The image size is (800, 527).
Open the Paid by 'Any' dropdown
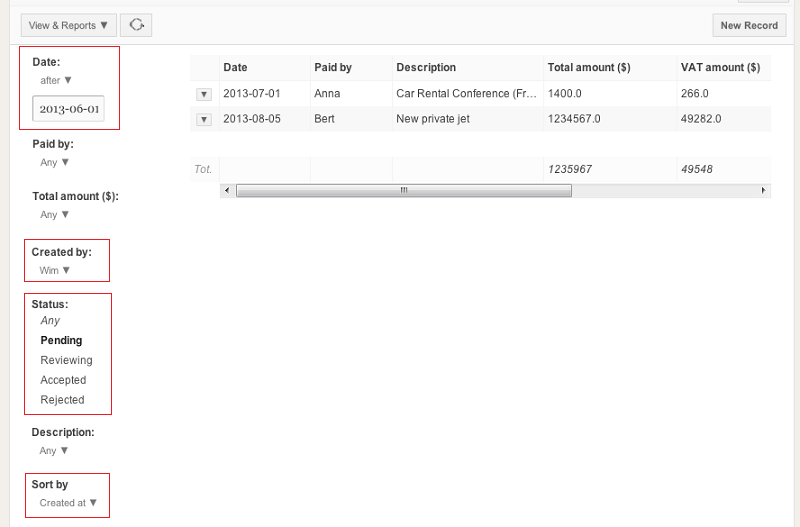(54, 163)
